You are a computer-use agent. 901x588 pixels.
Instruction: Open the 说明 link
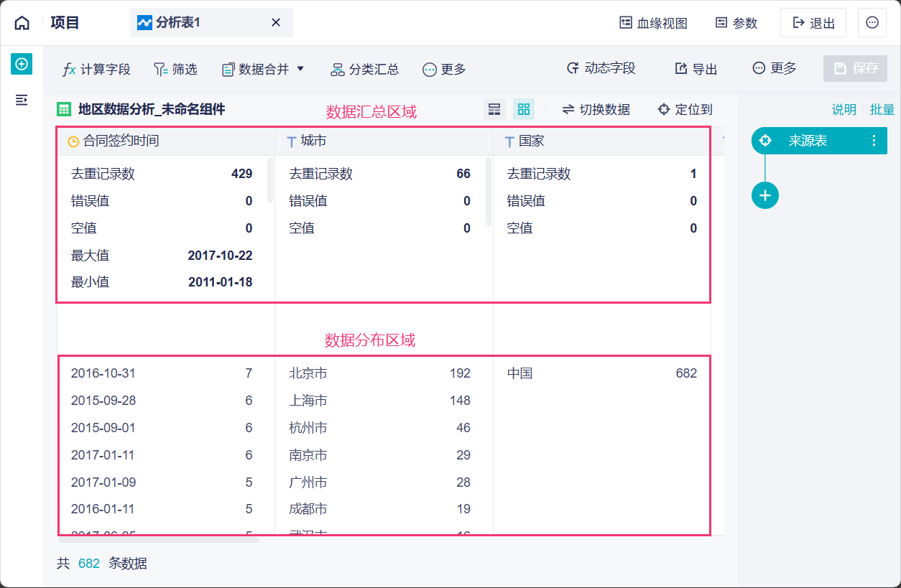pos(844,109)
